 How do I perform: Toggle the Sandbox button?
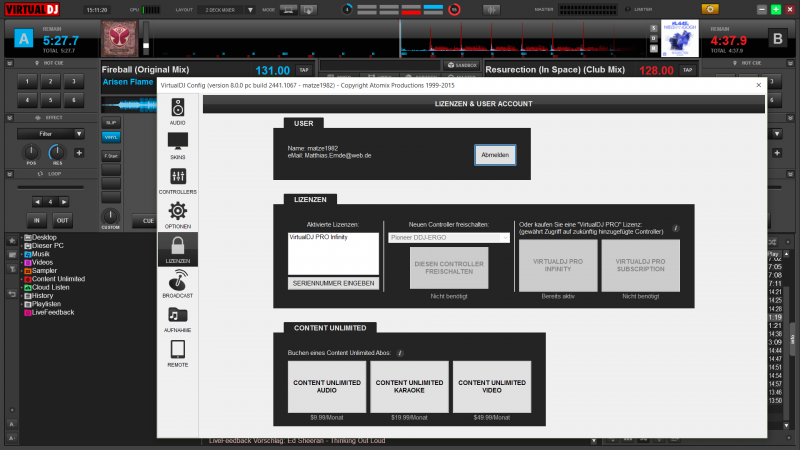(462, 65)
